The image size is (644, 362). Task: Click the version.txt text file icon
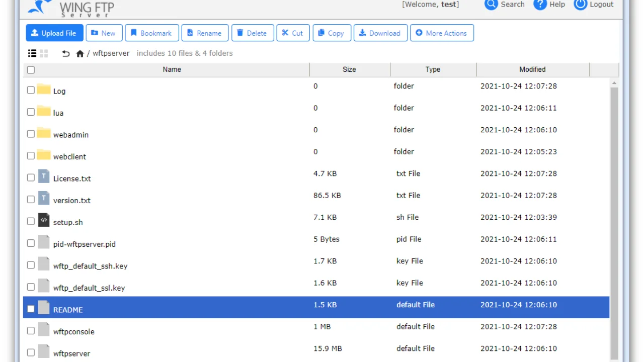point(44,198)
